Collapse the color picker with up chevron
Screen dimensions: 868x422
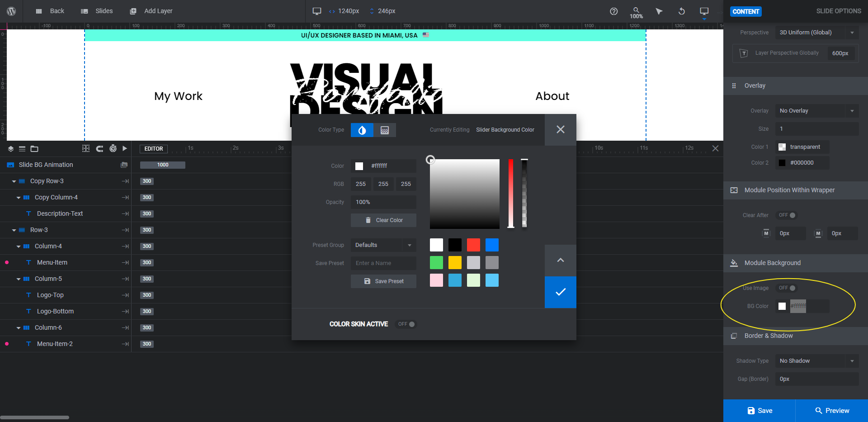point(561,261)
